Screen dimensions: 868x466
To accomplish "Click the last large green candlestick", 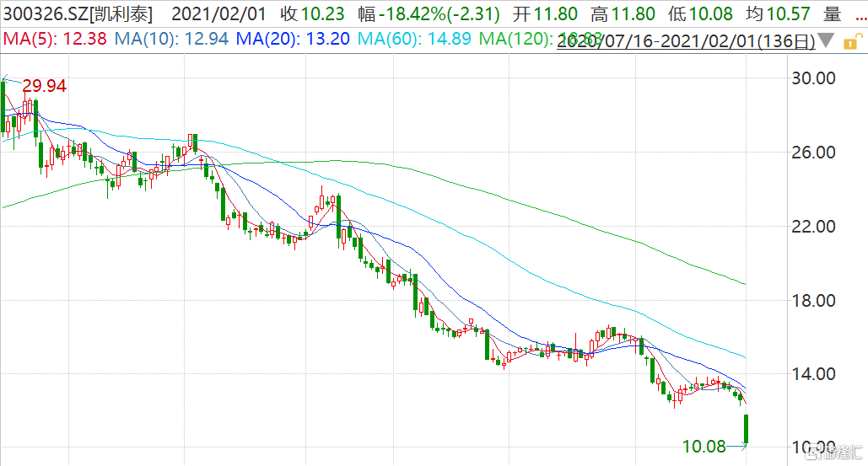I will coord(747,428).
